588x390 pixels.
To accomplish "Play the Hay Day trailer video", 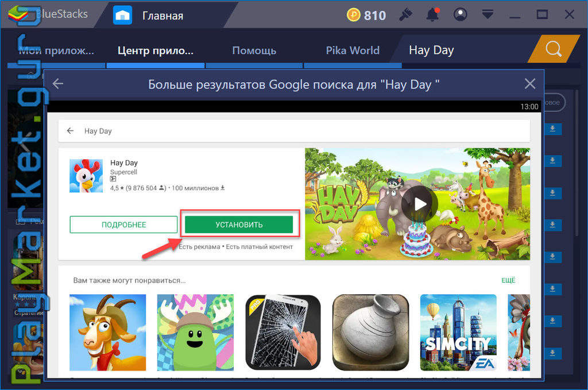I will click(x=420, y=204).
